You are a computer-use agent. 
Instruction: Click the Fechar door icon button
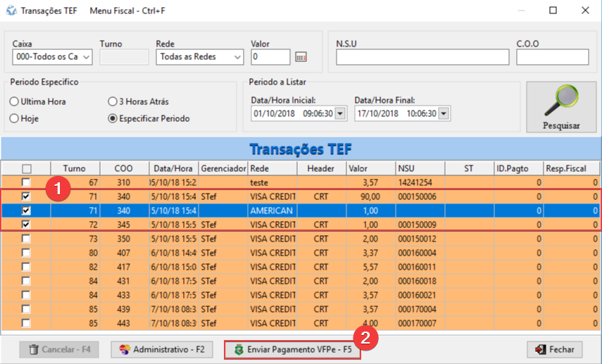tap(541, 349)
